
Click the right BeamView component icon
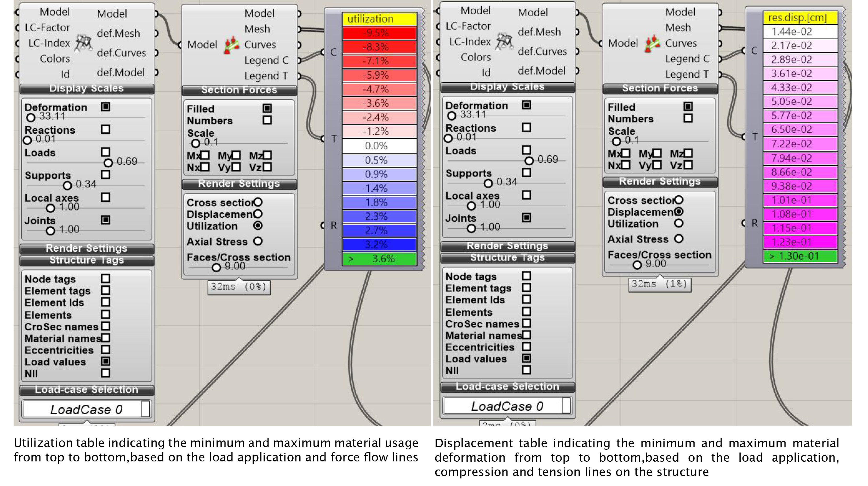[652, 43]
